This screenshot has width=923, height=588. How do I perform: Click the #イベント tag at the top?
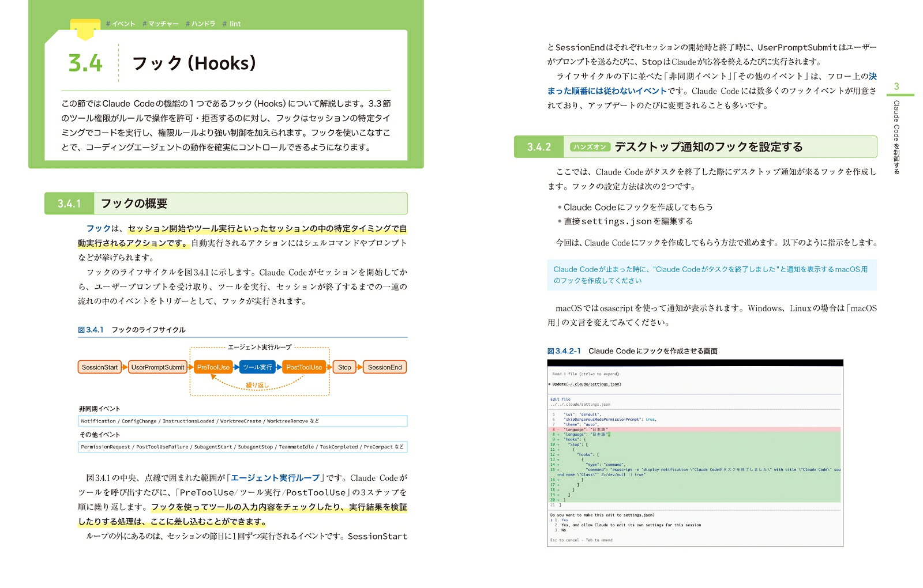coord(121,24)
